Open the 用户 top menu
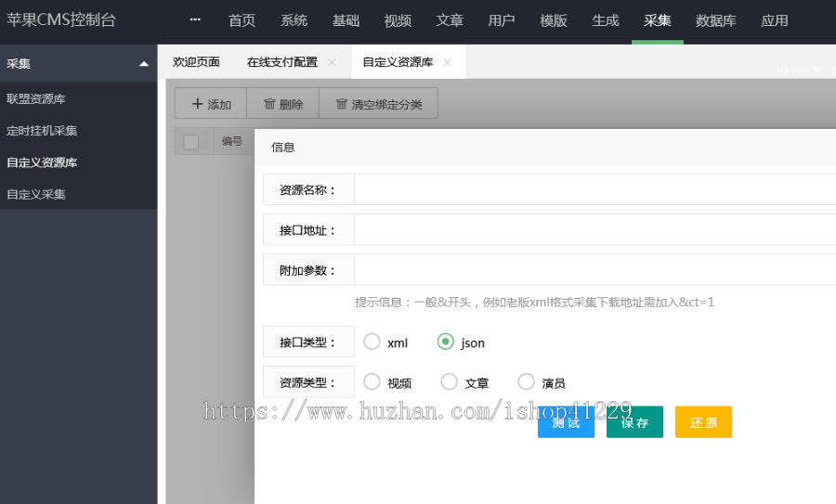 (502, 20)
